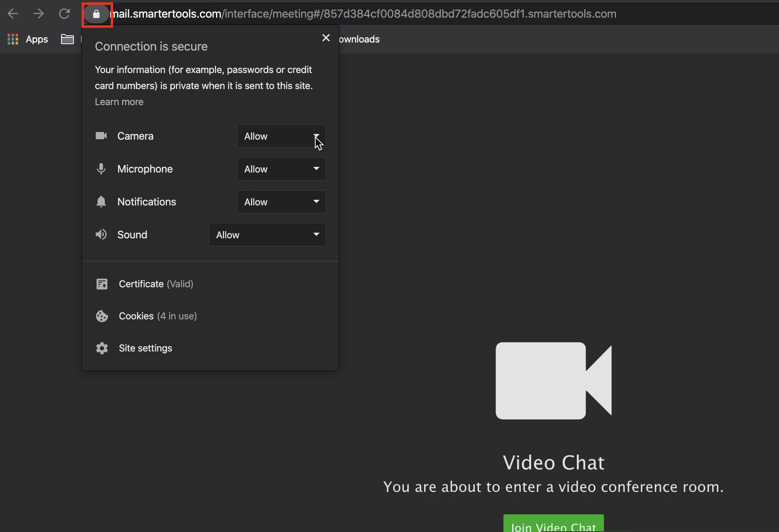Open Cookies (4 in use) entry
This screenshot has width=779, height=532.
point(157,316)
